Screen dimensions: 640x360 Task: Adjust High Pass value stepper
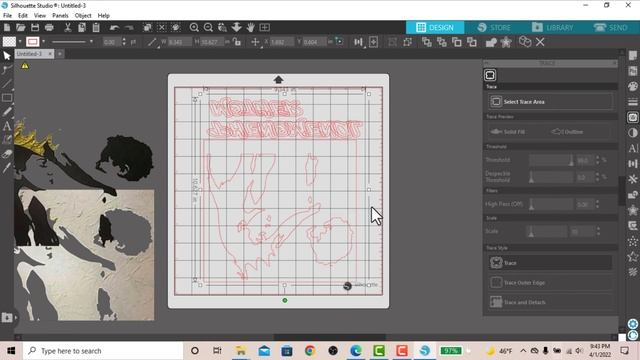598,204
